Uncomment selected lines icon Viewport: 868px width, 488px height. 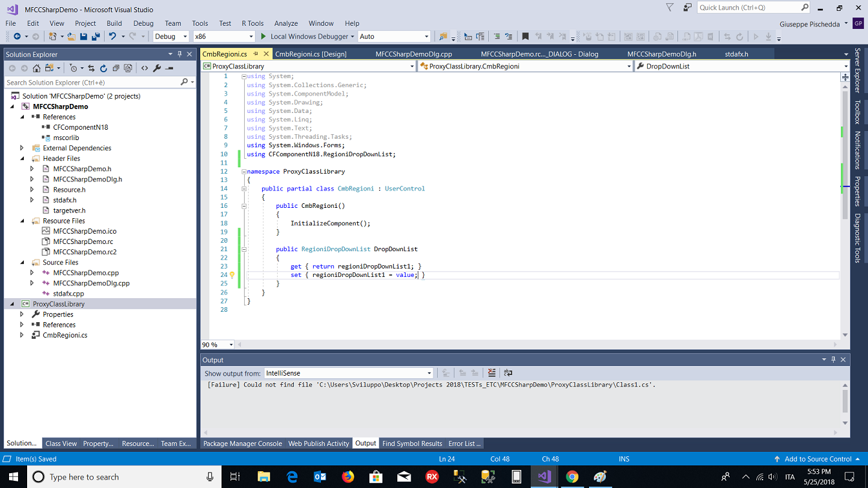509,37
